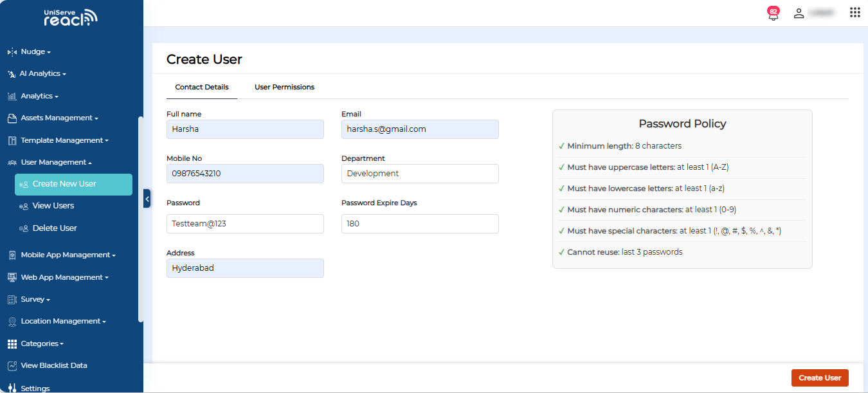
Task: Open Create New User in sidebar
Action: (73, 184)
